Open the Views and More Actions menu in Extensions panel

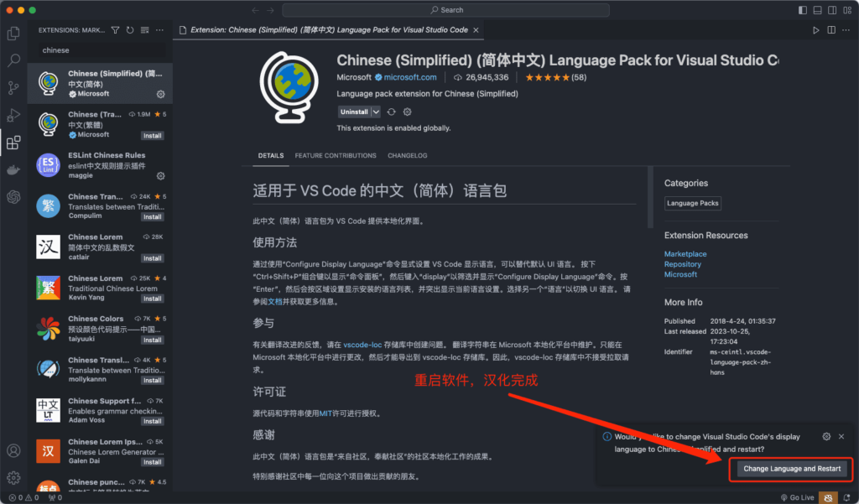coord(159,29)
